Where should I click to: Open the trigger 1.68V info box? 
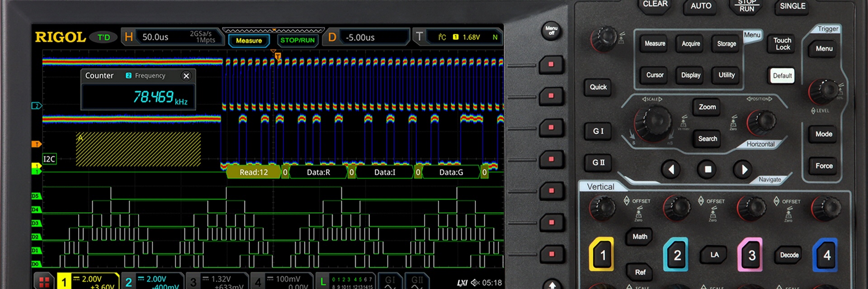coord(458,37)
